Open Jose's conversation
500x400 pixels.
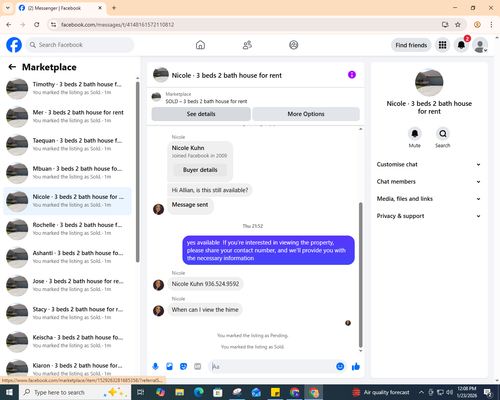[x=68, y=285]
